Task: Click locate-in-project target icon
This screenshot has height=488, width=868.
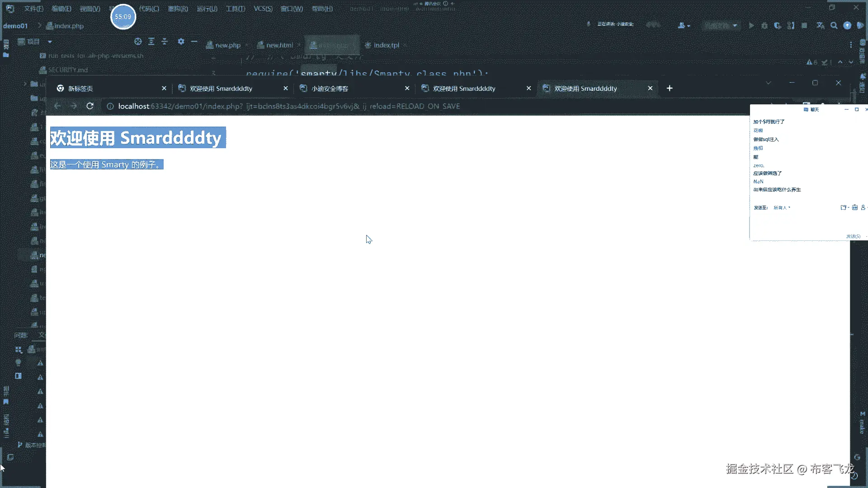Action: [x=138, y=42]
